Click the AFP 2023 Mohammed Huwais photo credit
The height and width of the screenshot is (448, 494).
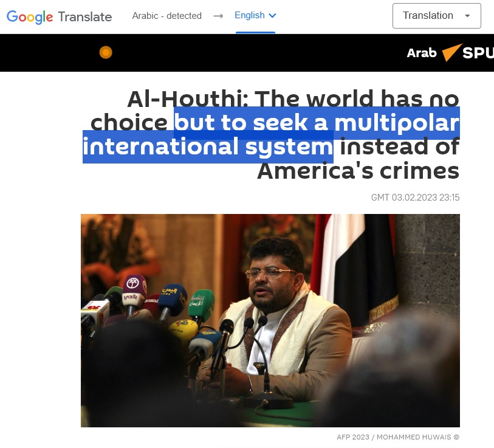[398, 437]
